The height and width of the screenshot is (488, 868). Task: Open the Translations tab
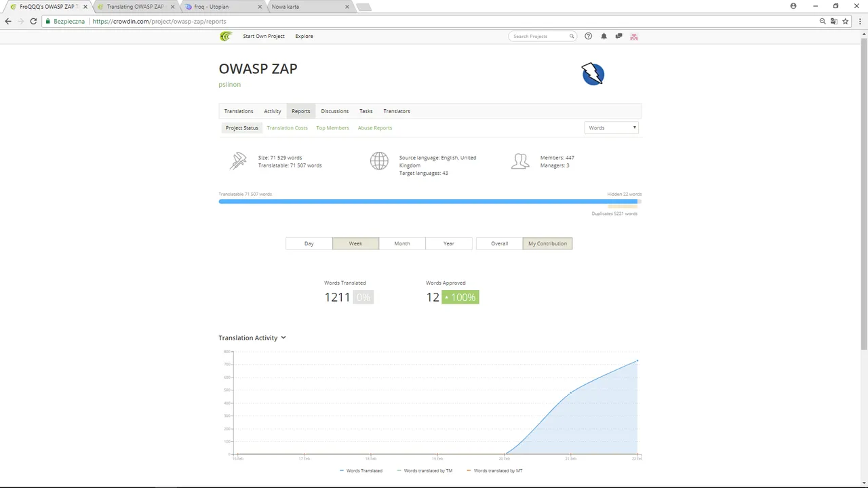(x=239, y=111)
